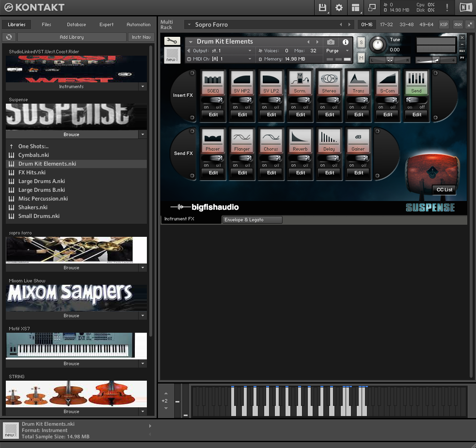Adjust the instrument pan slider
Screen dimensions: 476x448
(390, 60)
